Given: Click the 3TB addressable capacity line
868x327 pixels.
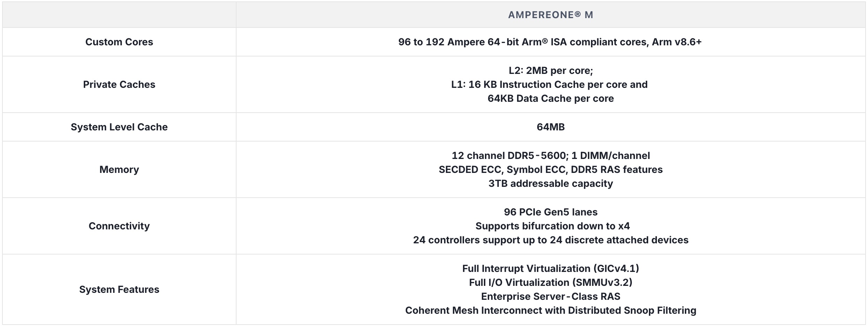Looking at the screenshot, I should point(551,183).
